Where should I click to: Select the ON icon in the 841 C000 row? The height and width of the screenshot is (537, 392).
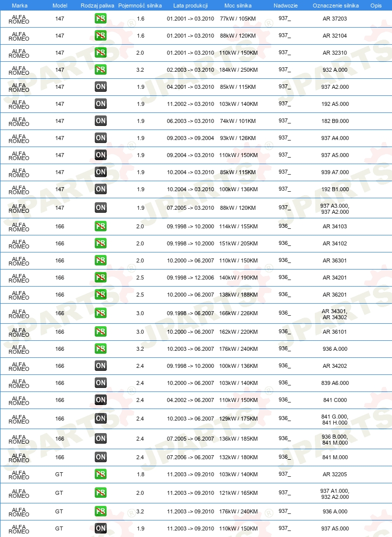coord(101,400)
